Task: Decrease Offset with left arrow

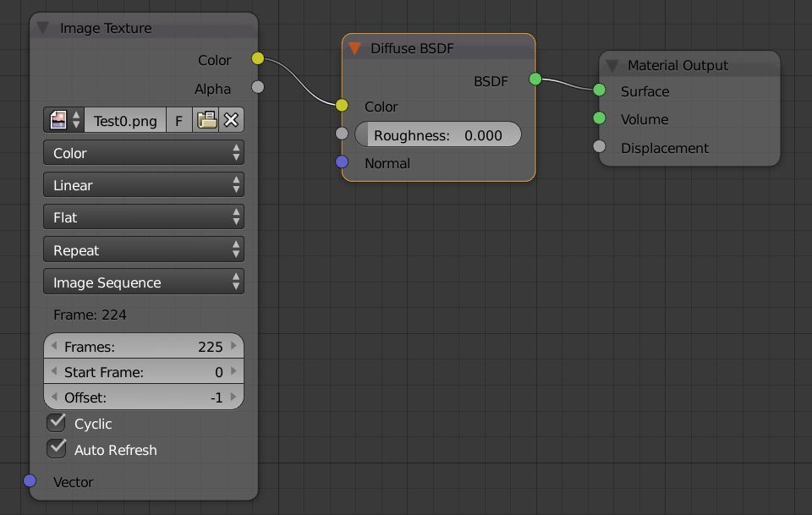Action: [54, 397]
